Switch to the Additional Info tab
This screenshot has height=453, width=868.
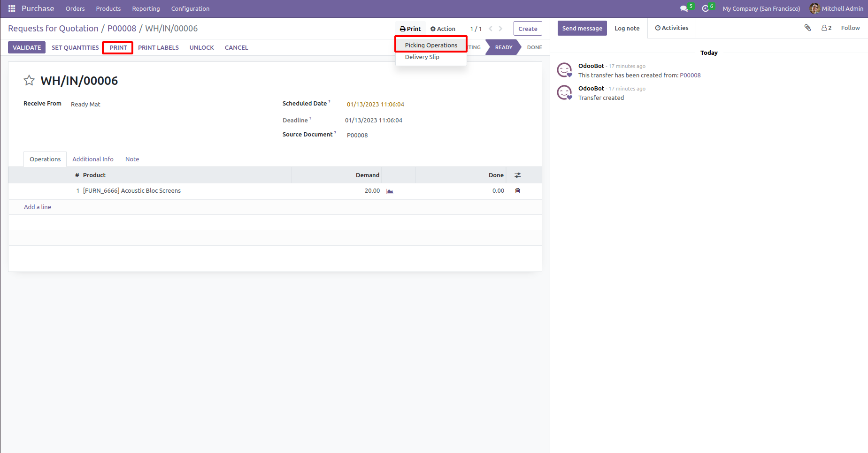coord(93,159)
